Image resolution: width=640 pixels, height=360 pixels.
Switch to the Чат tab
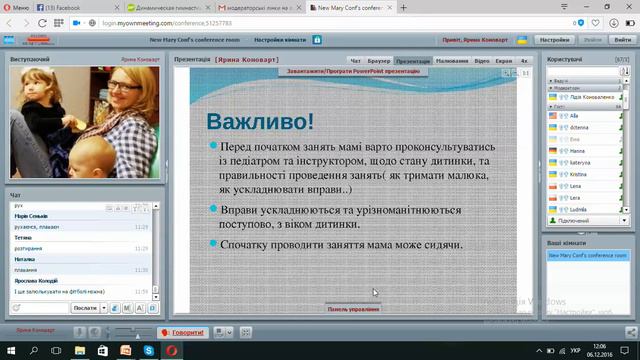point(355,60)
